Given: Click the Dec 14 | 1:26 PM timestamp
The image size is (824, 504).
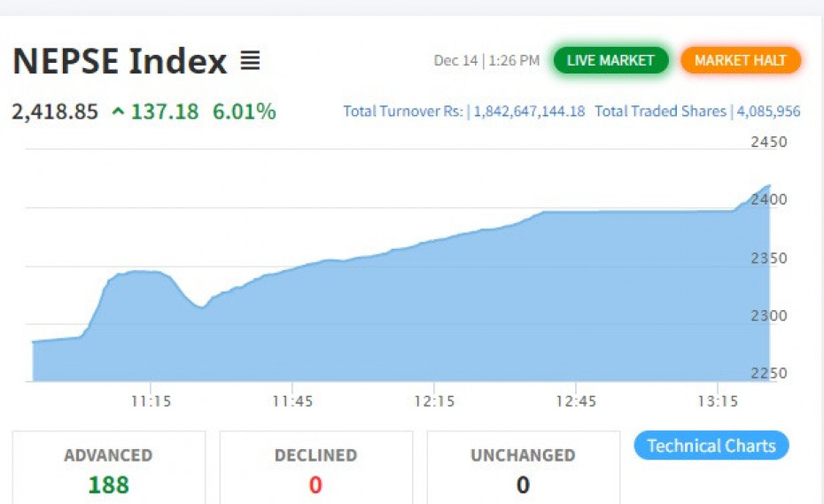Looking at the screenshot, I should point(486,60).
